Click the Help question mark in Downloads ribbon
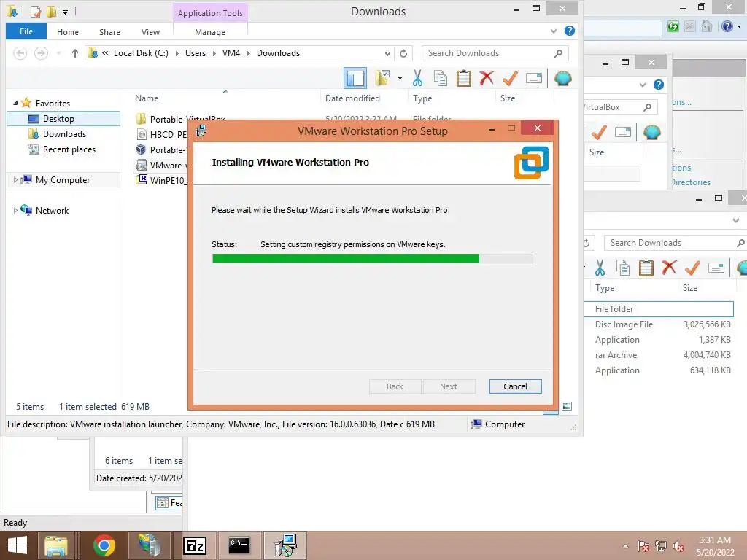 (x=569, y=31)
